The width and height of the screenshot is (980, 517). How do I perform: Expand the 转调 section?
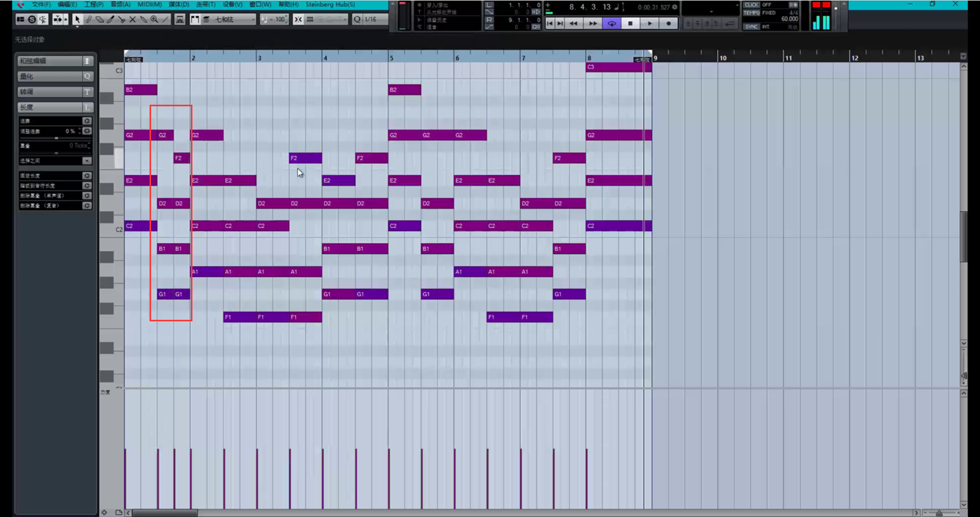pyautogui.click(x=55, y=91)
